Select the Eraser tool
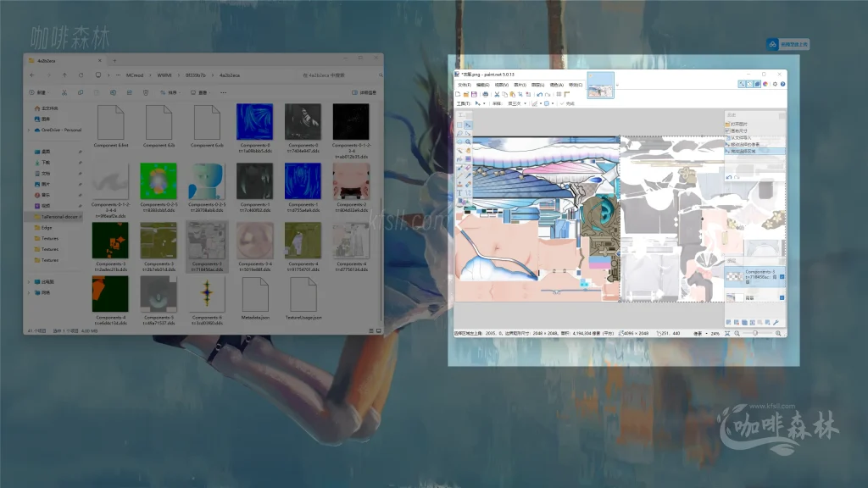Screen dimensions: 868x488 (x=468, y=168)
